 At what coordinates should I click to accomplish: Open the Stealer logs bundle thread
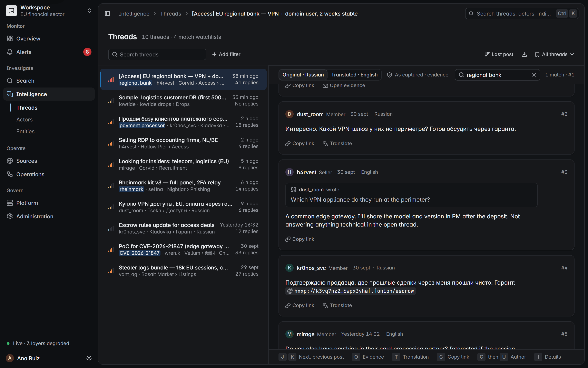tap(183, 271)
